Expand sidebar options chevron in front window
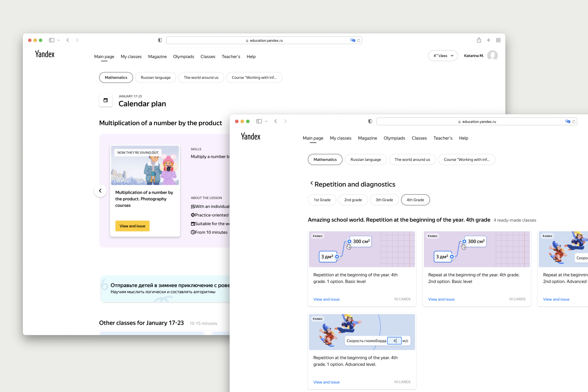This screenshot has height=392, width=588. (266, 121)
